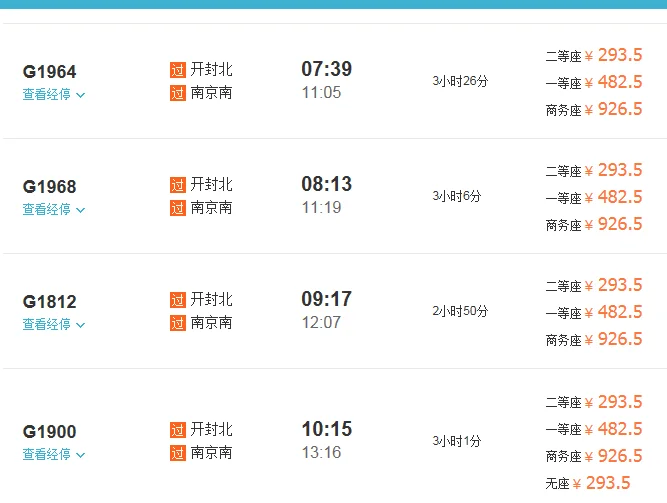Expand 查看经停 stops for train G1964
Viewport: 667px width, 503px height.
[54, 95]
